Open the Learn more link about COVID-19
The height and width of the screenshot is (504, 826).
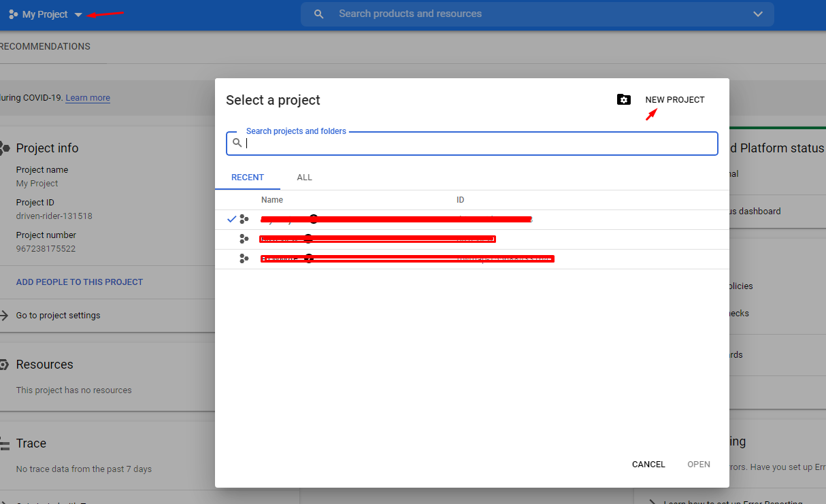87,97
